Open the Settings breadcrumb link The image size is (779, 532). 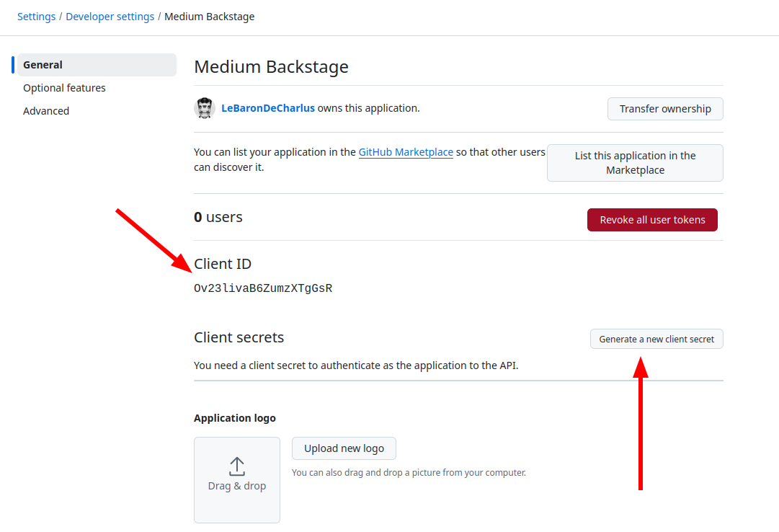(x=36, y=17)
